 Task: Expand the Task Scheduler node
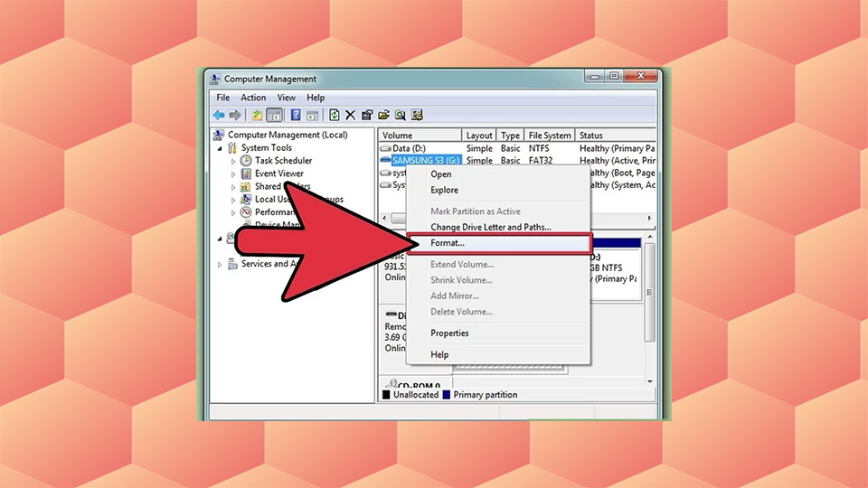point(233,161)
